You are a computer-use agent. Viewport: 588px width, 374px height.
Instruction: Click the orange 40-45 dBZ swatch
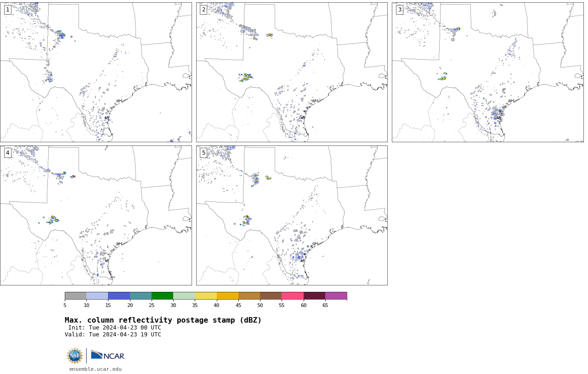227,296
